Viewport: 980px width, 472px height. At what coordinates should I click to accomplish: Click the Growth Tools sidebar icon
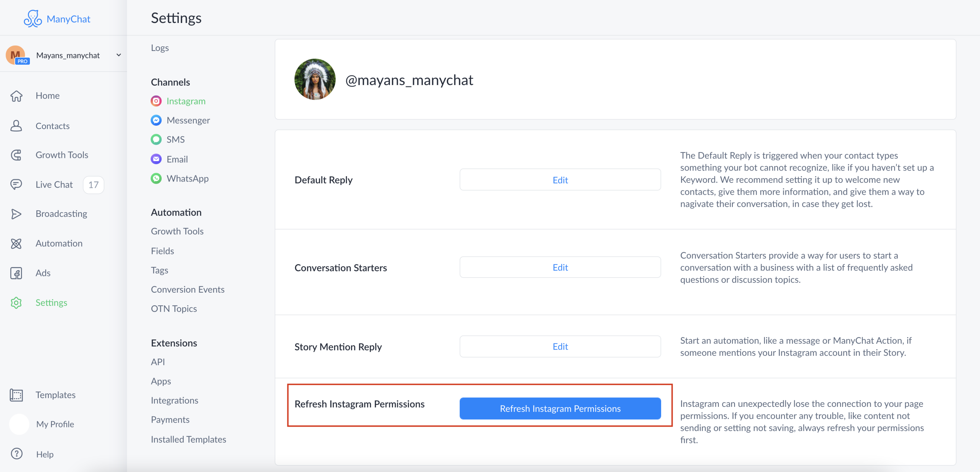16,155
